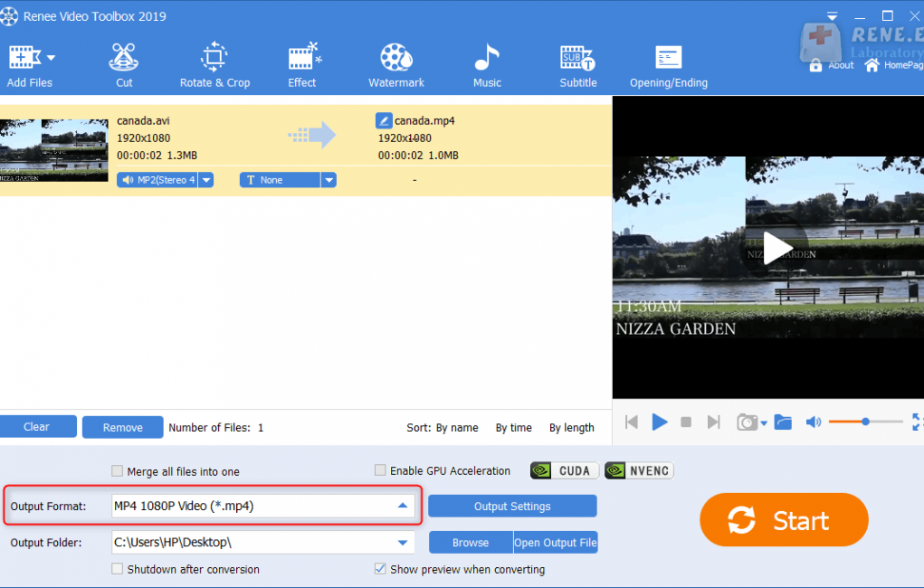The image size is (924, 588).
Task: Enable GPU Acceleration checkbox
Action: point(381,471)
